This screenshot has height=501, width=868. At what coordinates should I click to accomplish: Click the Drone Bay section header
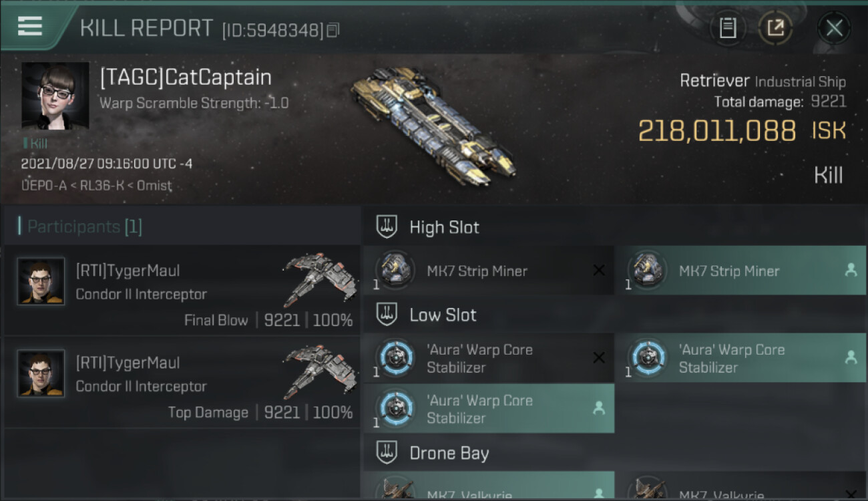pos(615,453)
